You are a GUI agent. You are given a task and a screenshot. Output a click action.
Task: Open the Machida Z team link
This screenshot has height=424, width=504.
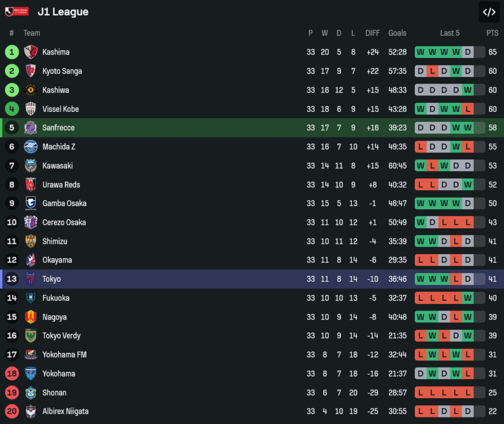coord(58,147)
